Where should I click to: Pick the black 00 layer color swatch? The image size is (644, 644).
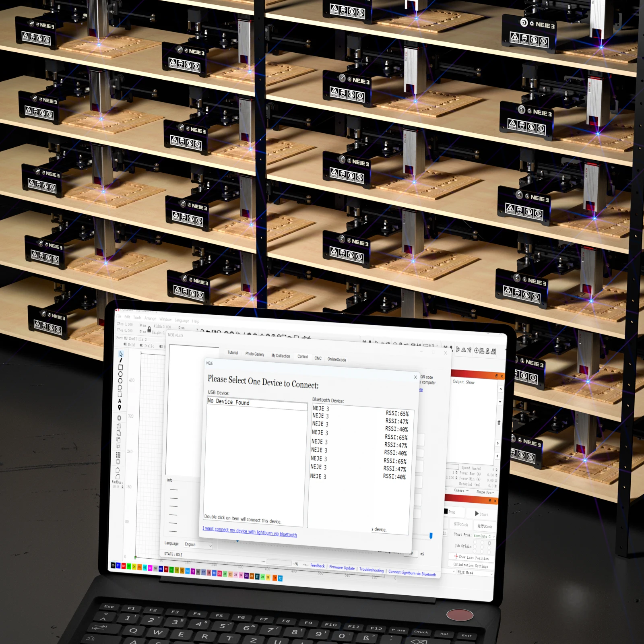113,565
